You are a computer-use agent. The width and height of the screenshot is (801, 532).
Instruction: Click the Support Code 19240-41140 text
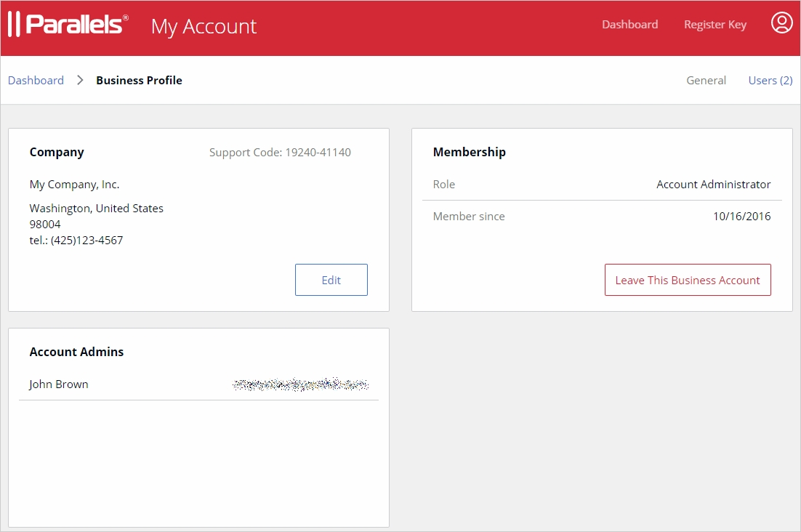click(x=280, y=153)
